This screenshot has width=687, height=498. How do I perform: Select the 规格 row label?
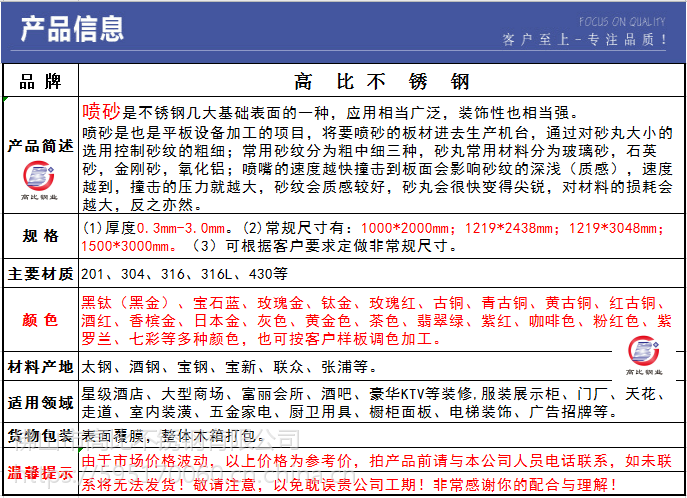tap(40, 236)
